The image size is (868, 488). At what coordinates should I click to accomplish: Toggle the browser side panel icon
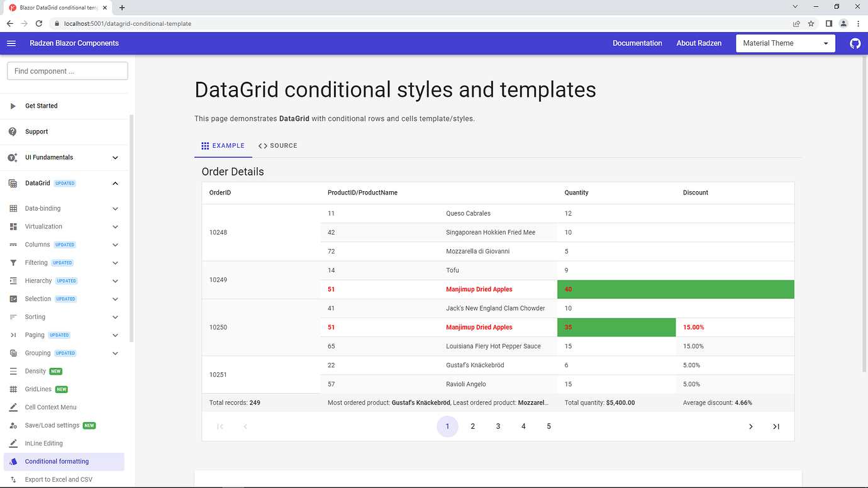click(828, 23)
